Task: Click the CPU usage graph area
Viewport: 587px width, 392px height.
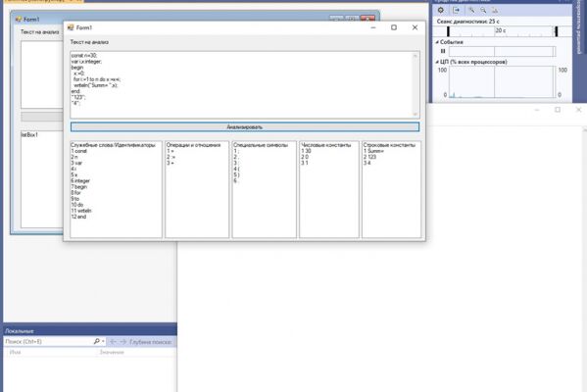Action: coord(502,82)
